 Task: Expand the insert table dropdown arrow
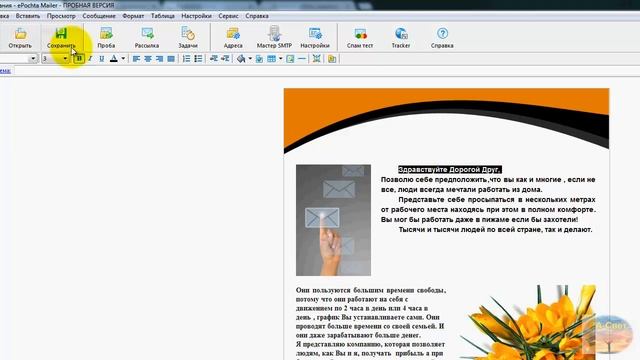[280, 59]
